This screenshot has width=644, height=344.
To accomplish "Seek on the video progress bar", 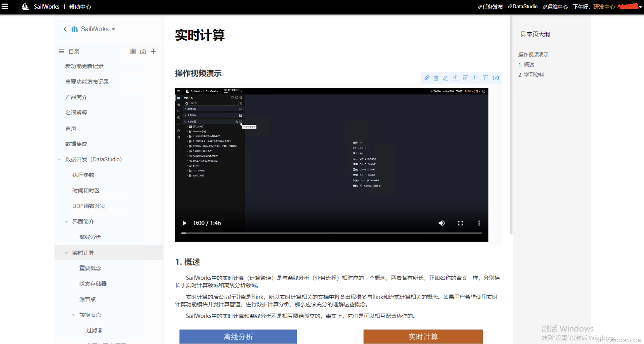I will (x=332, y=233).
